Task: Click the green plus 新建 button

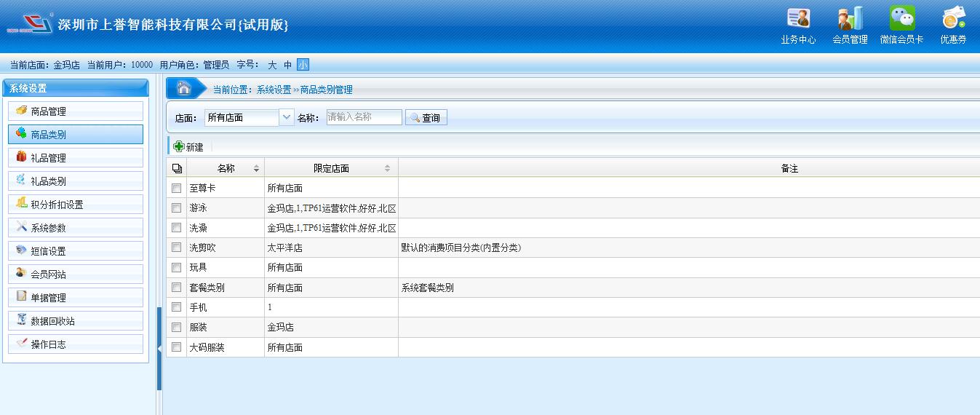Action: tap(188, 147)
